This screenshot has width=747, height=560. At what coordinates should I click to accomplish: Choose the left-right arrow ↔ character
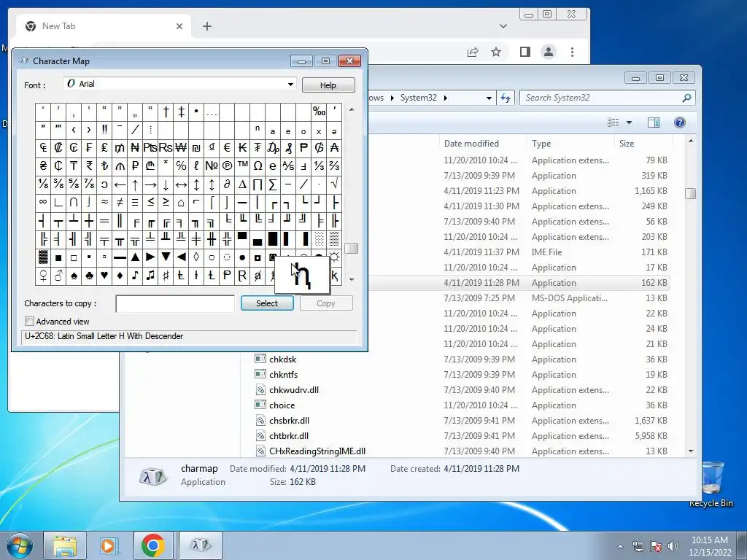(181, 184)
